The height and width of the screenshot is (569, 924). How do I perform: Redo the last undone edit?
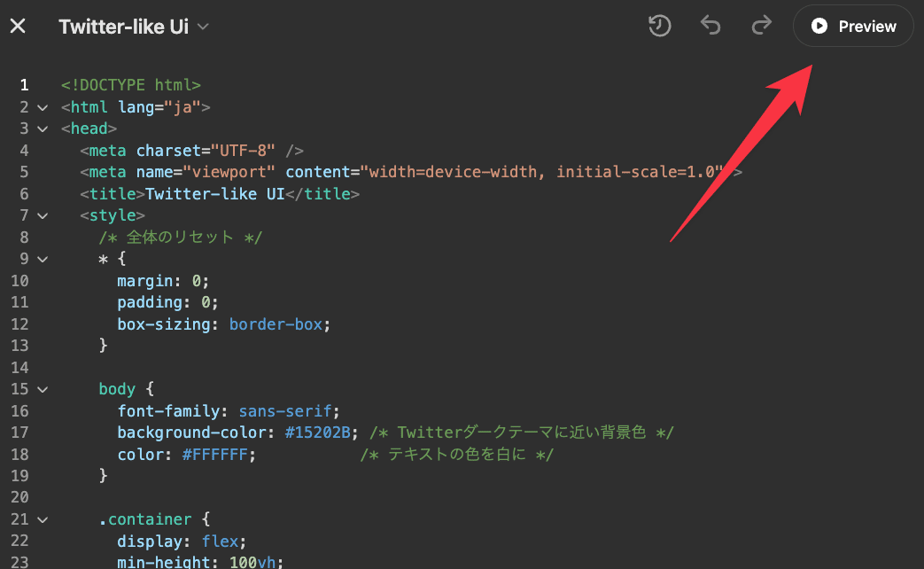(761, 27)
